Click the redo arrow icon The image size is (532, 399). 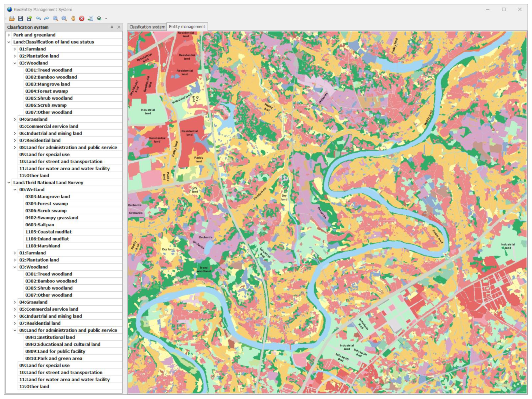(47, 18)
